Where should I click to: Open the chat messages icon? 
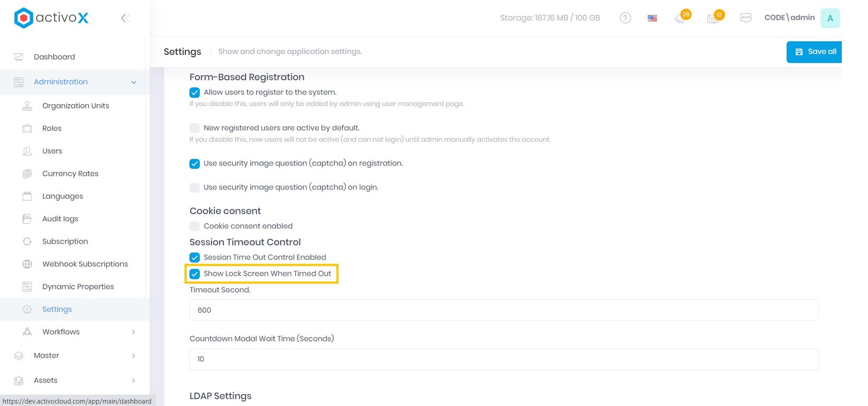[x=745, y=18]
